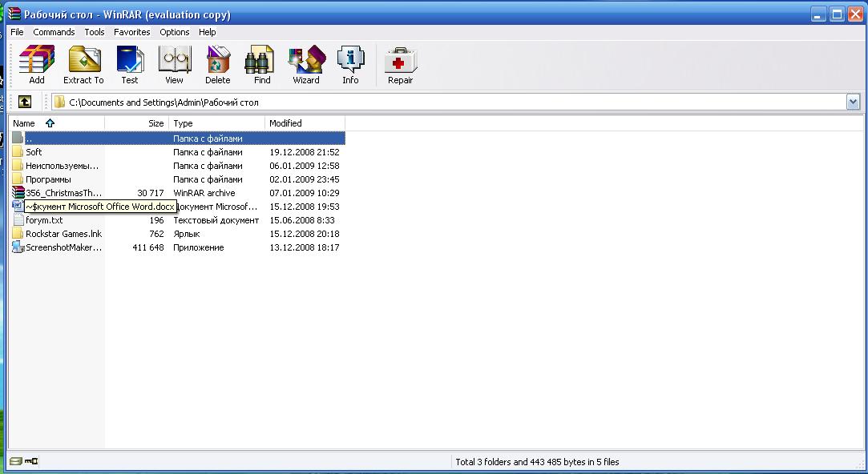Click 'Текстовый документ' type cell
Viewport: 868px width, 474px height.
216,220
